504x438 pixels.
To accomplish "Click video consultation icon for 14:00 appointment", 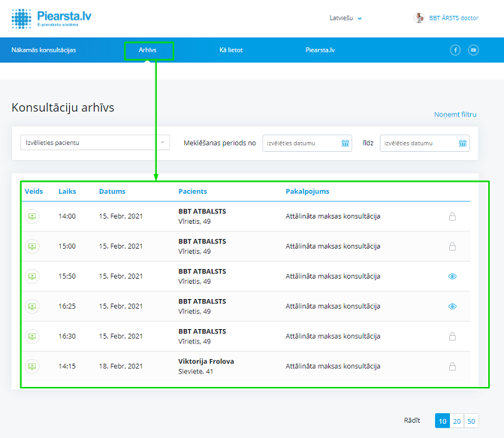I will click(x=32, y=216).
